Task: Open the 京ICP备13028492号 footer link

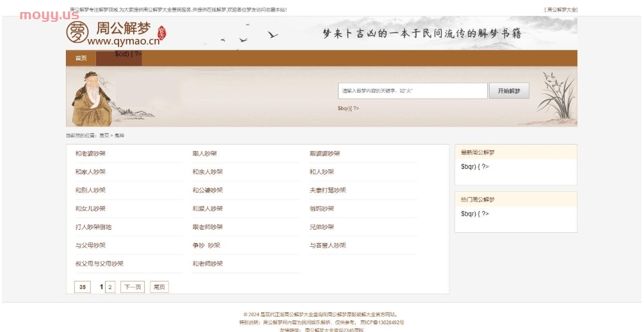Action: 382,322
